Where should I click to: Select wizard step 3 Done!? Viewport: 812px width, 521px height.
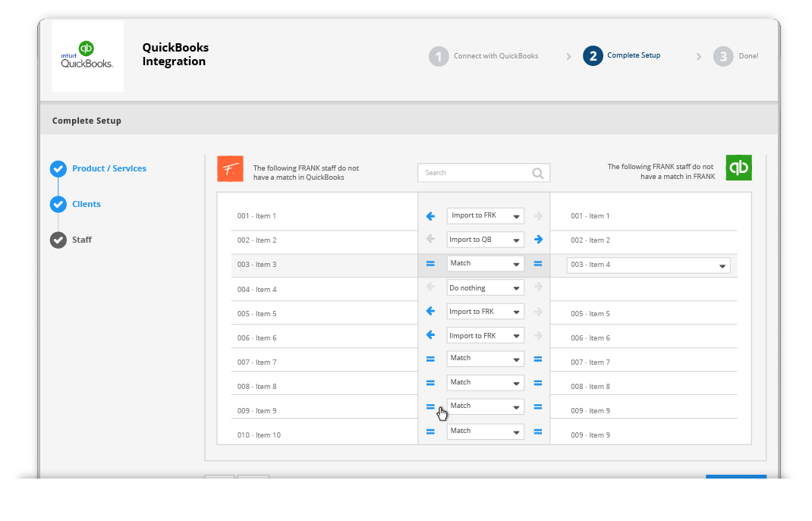(x=736, y=56)
